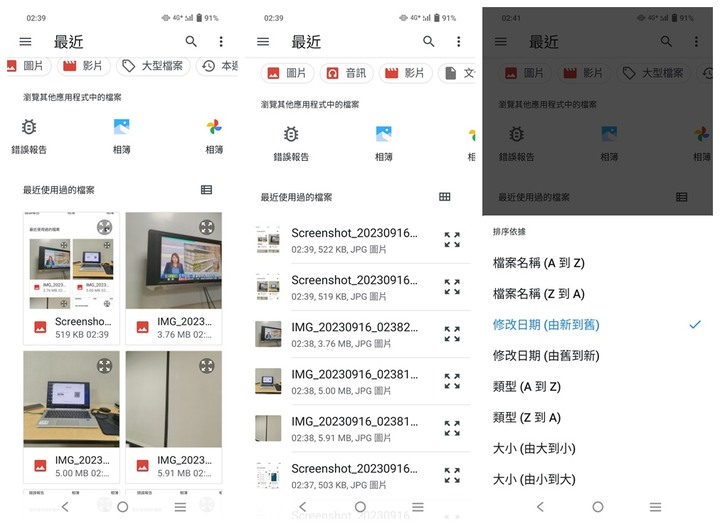
Task: Expand preview of 519 KB Screenshot list row
Action: click(452, 287)
